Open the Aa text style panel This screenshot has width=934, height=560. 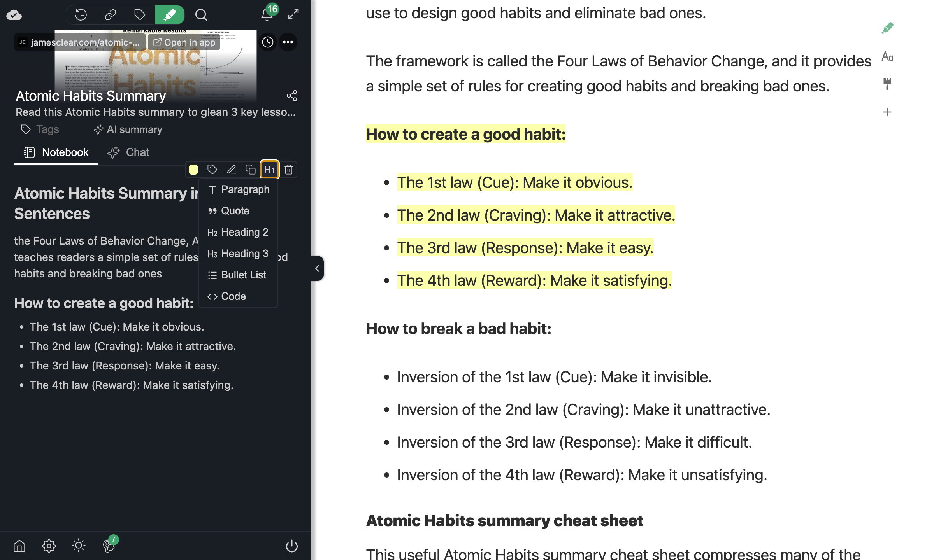pos(888,57)
